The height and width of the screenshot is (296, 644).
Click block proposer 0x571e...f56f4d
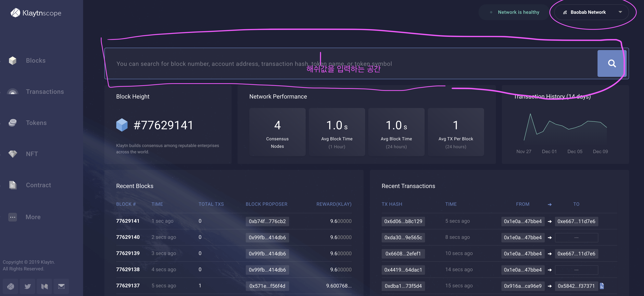[x=267, y=286]
